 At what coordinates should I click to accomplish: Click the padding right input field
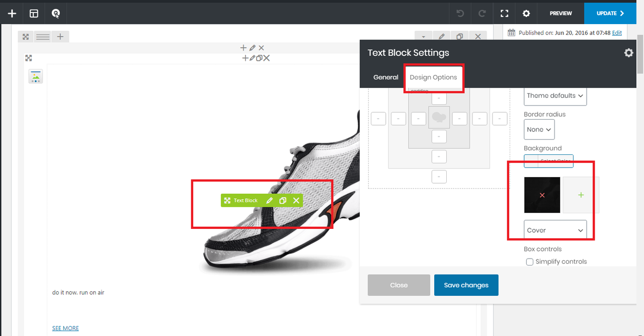point(459,119)
